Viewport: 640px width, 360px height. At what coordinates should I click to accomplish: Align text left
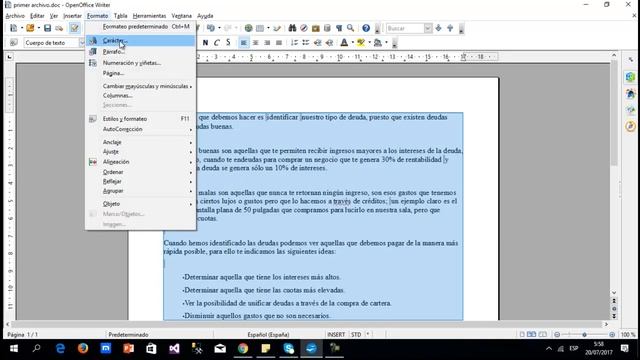coord(244,42)
